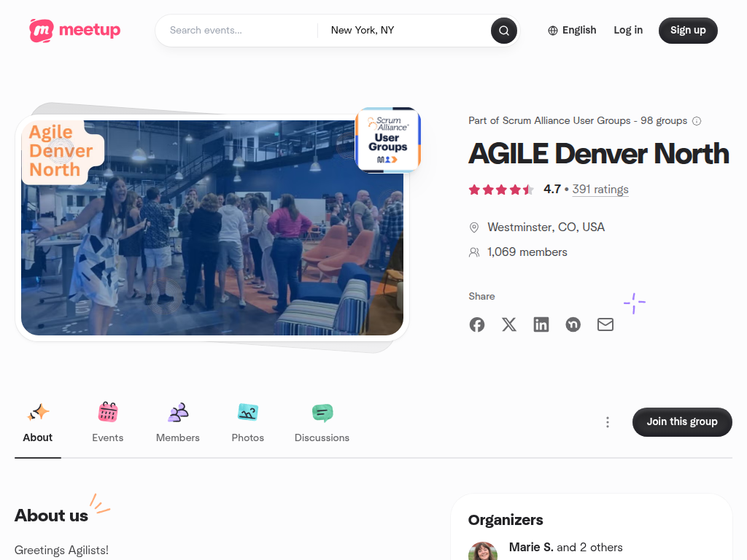Focus the Search events field

(239, 31)
